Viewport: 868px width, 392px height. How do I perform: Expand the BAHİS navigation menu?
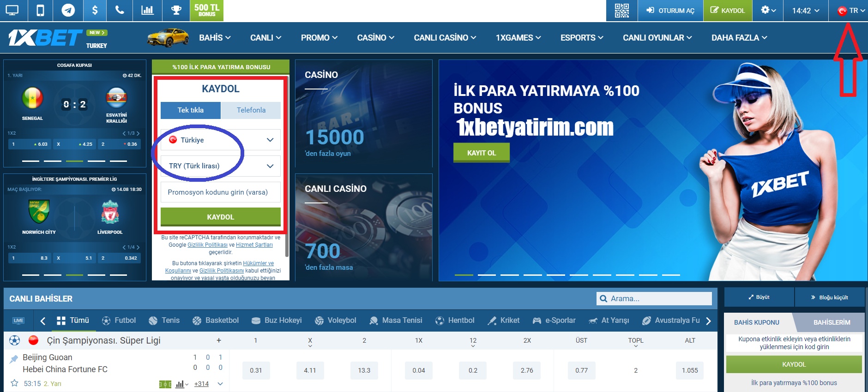click(x=215, y=38)
